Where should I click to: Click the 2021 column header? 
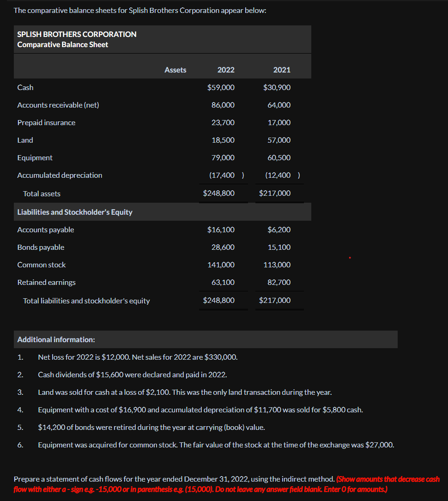(282, 70)
